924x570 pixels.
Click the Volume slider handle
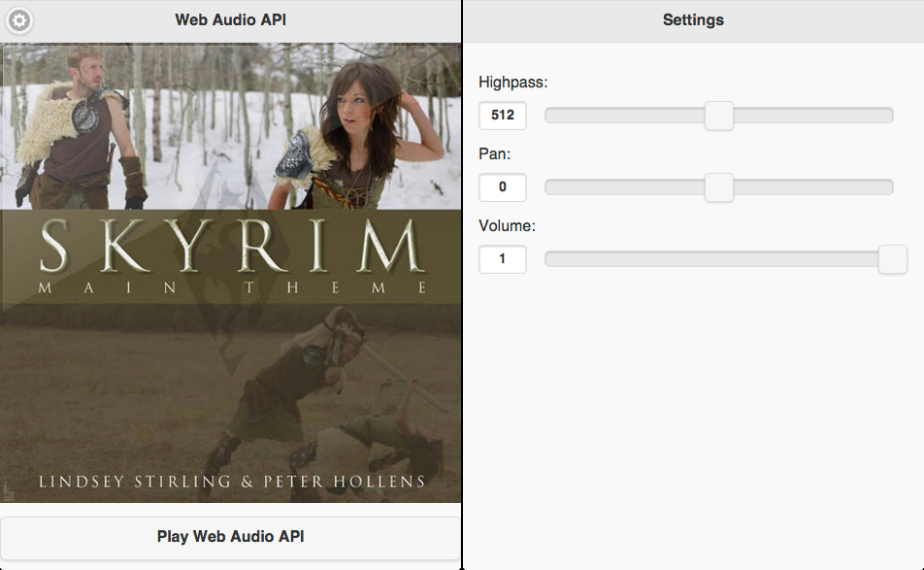893,259
